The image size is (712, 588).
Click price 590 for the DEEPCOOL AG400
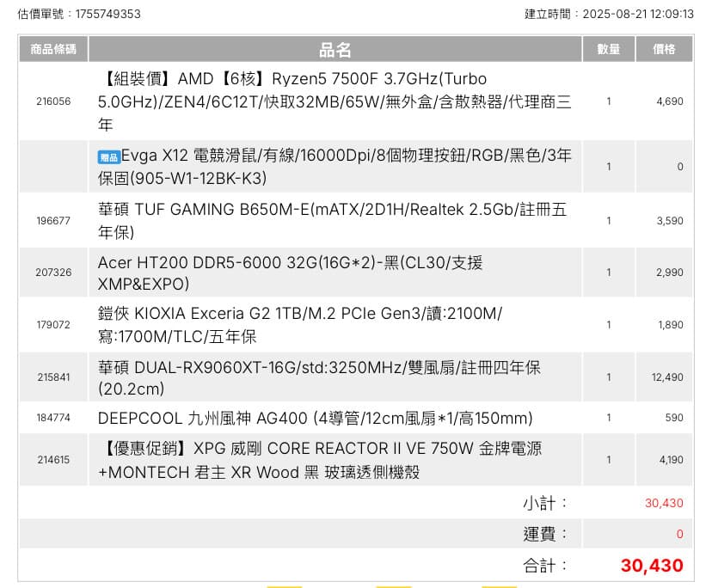674,418
